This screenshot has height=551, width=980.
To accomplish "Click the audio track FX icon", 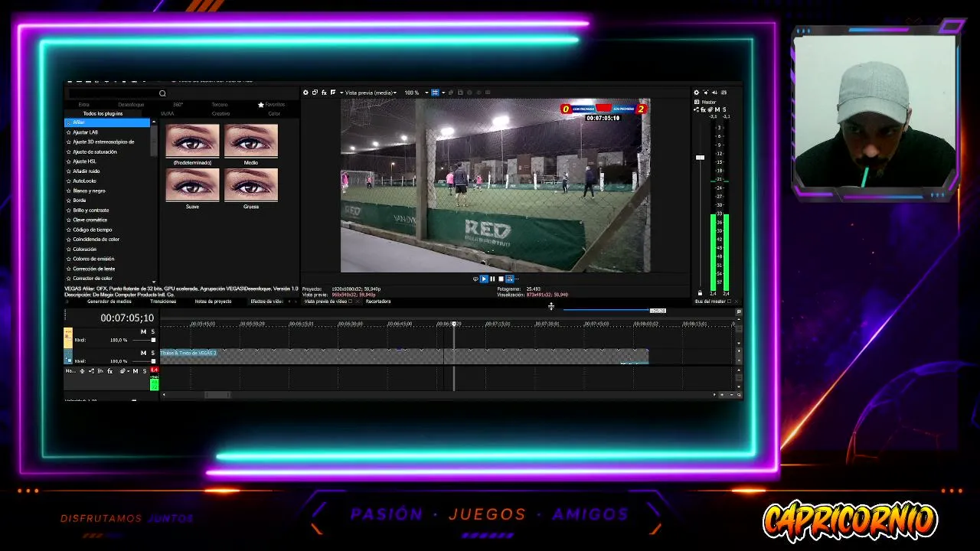I will [109, 371].
